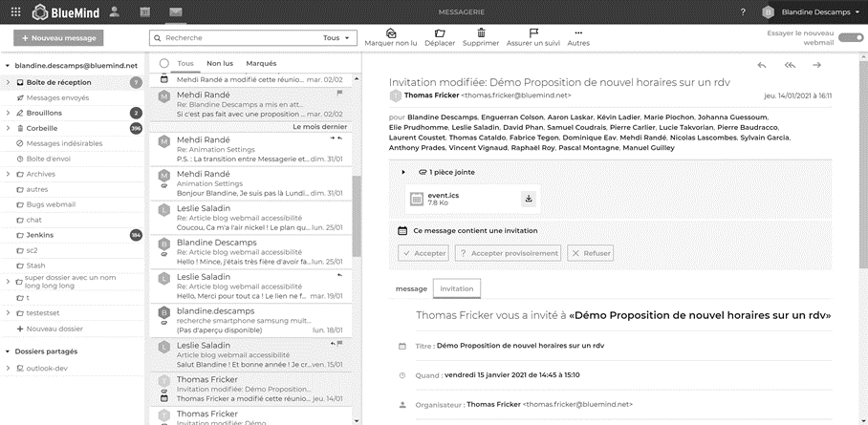Viewport: 868px width, 425px height.
Task: Open the calendar icon in top bar
Action: (144, 12)
